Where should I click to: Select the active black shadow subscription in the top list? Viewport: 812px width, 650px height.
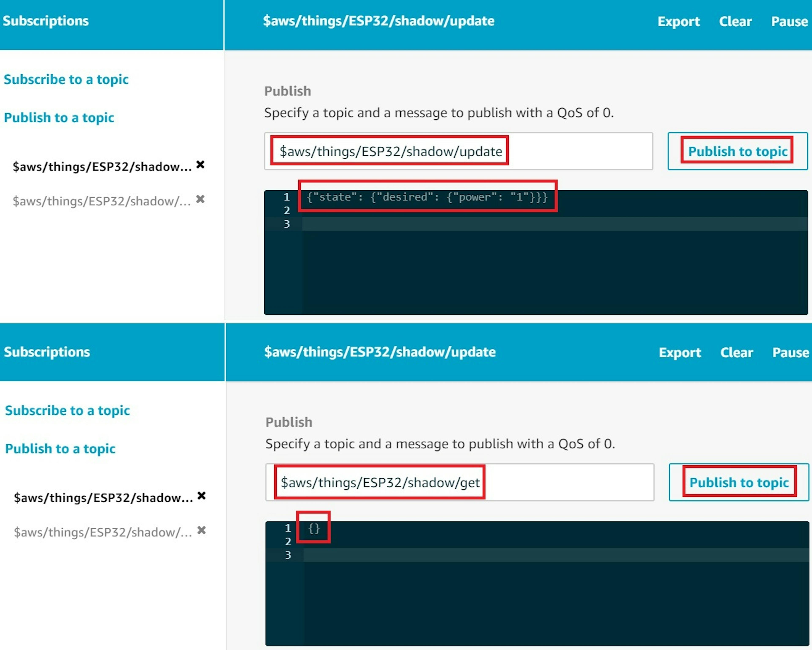(102, 167)
